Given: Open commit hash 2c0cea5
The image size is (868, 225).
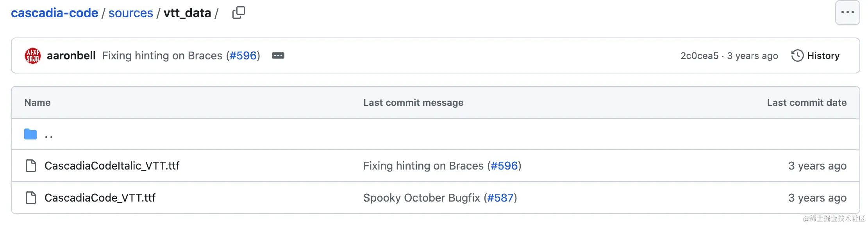Looking at the screenshot, I should [699, 56].
